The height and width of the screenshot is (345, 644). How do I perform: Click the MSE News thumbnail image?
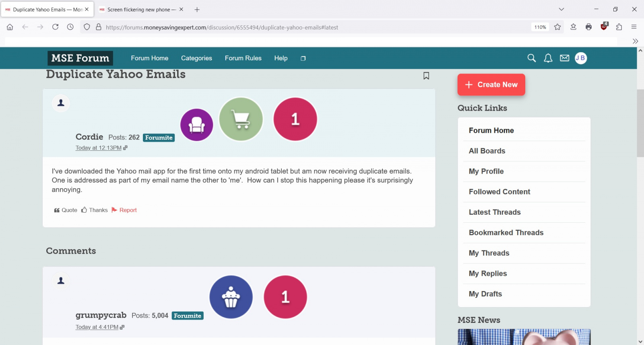click(524, 337)
